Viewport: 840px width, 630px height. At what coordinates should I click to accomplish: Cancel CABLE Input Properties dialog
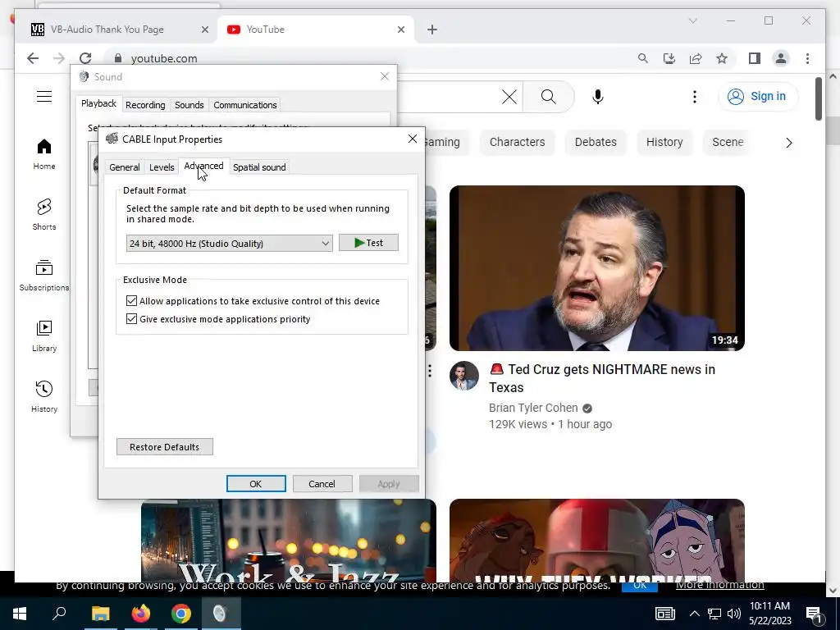322,484
